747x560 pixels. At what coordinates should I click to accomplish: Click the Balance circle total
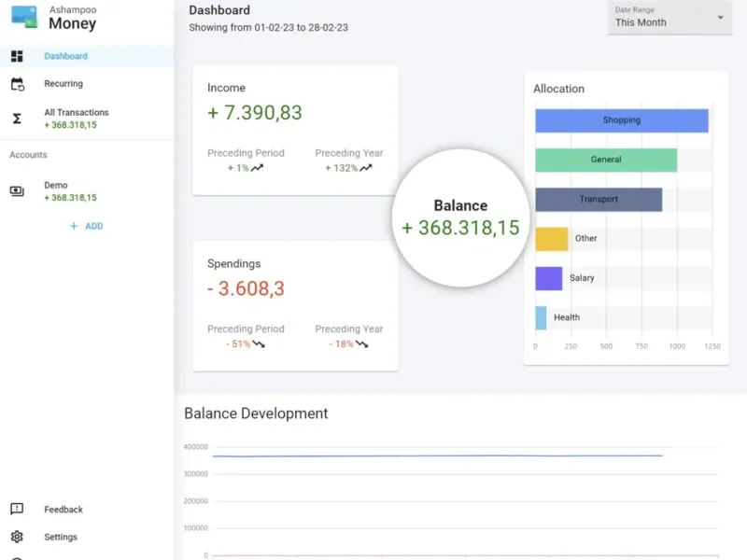pos(460,217)
